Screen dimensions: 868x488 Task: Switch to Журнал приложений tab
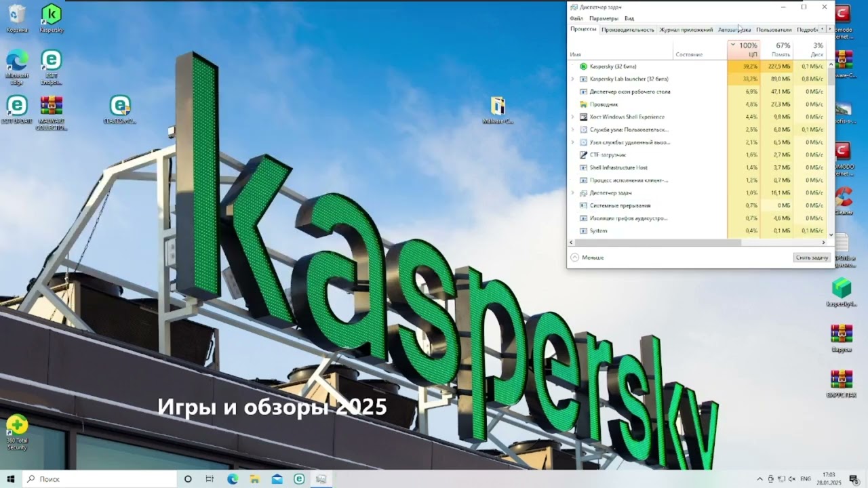click(686, 30)
